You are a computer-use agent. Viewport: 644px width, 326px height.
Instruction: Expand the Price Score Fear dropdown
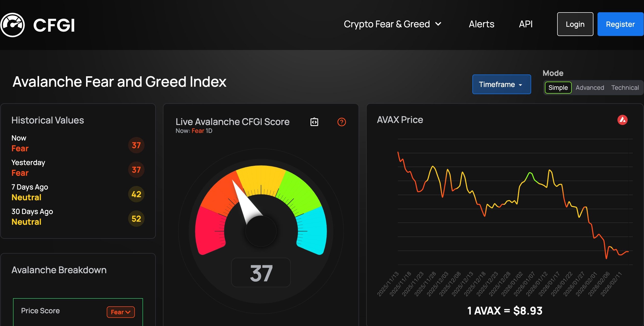tap(121, 312)
